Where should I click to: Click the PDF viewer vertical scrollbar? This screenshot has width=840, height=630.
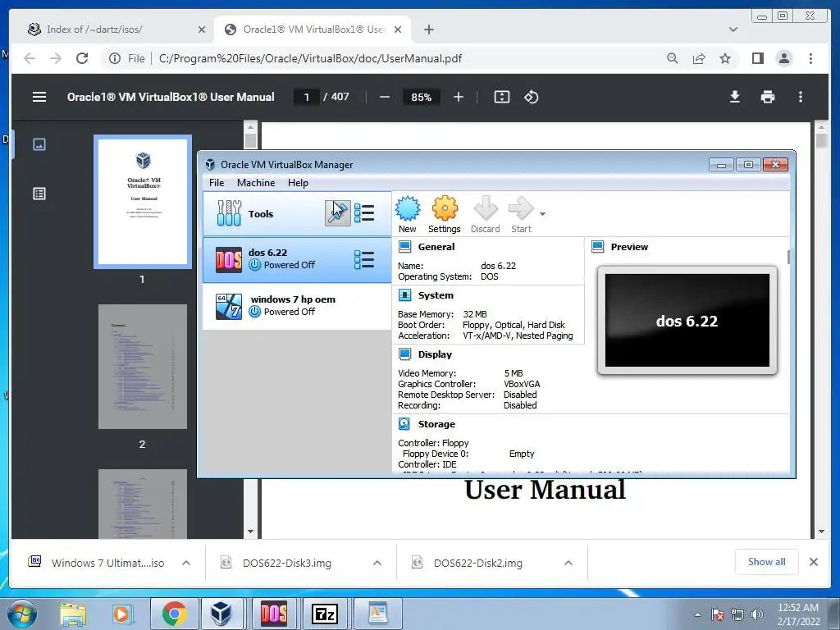click(821, 329)
